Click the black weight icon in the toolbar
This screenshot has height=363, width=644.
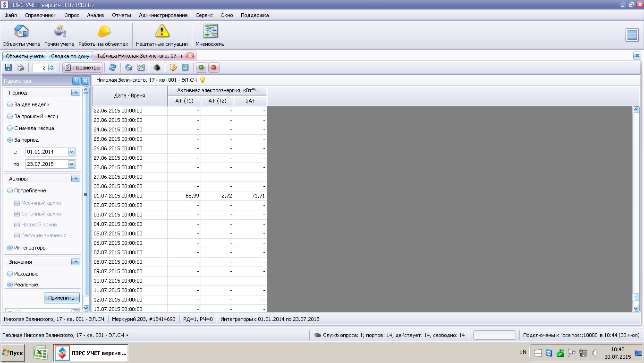(x=157, y=68)
